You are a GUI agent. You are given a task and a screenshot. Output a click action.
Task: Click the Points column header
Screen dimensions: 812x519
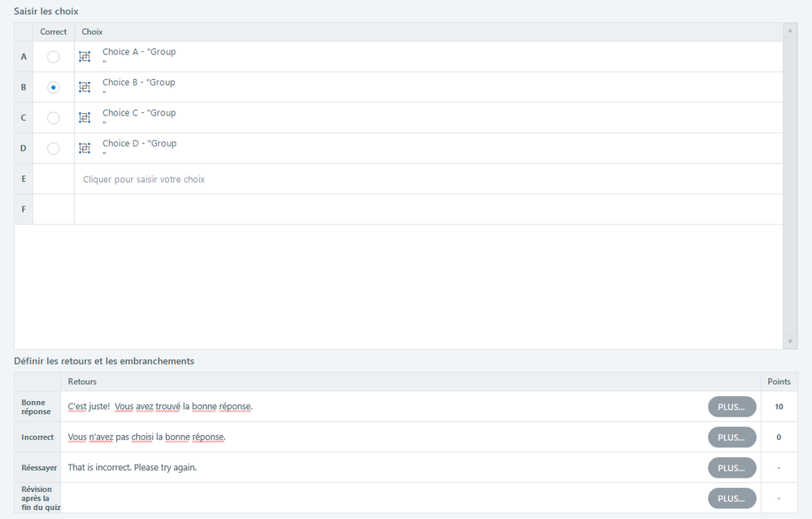(x=779, y=382)
